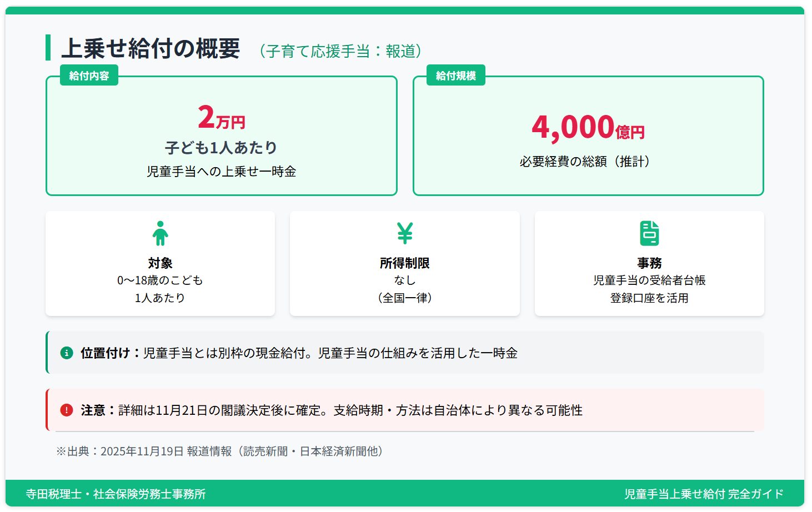
Task: Click the 所得制限 card title
Action: tap(405, 263)
